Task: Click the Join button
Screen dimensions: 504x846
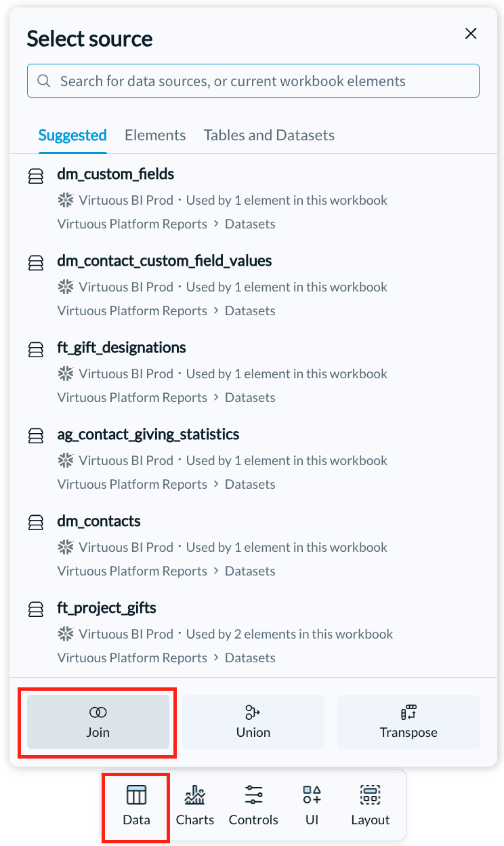Action: pos(98,722)
